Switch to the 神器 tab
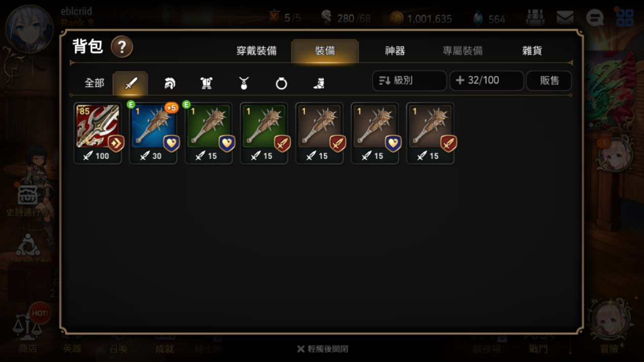The image size is (644, 362). (395, 51)
